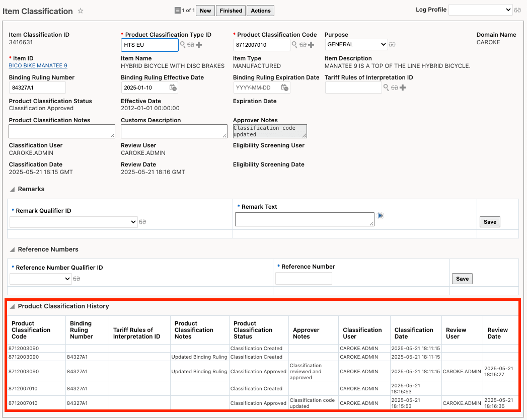527x420 pixels.
Task: Open the Actions menu button
Action: (x=260, y=11)
